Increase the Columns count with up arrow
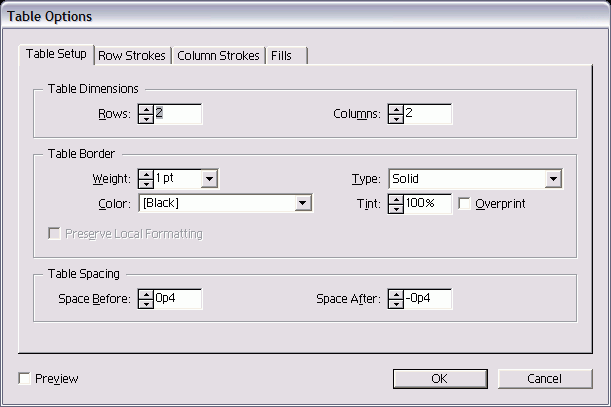This screenshot has height=407, width=611. tap(396, 108)
